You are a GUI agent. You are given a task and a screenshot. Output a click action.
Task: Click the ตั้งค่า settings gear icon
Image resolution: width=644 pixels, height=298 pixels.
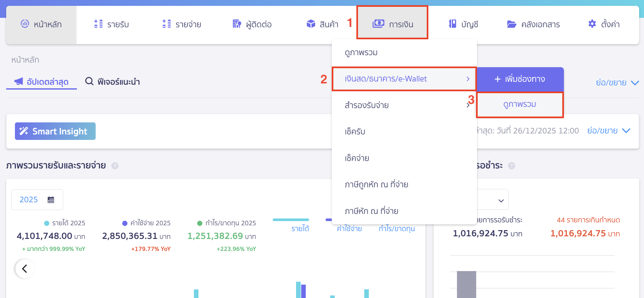(592, 24)
